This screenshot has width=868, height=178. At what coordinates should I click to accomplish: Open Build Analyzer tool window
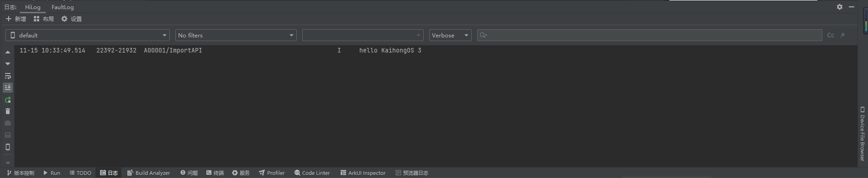148,173
